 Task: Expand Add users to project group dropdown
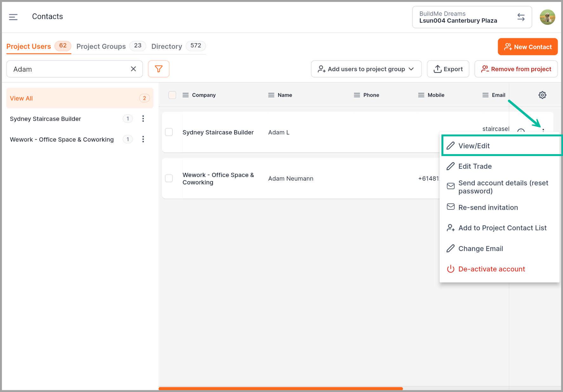[366, 69]
